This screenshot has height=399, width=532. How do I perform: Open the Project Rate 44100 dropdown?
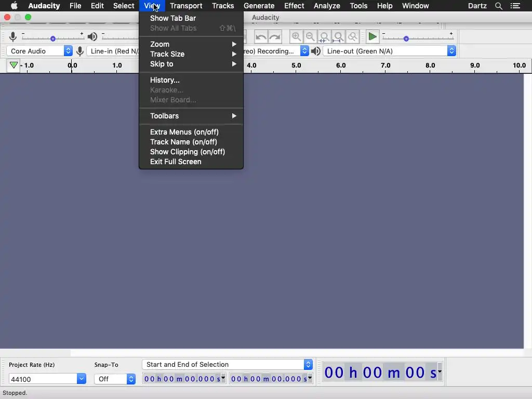click(81, 379)
